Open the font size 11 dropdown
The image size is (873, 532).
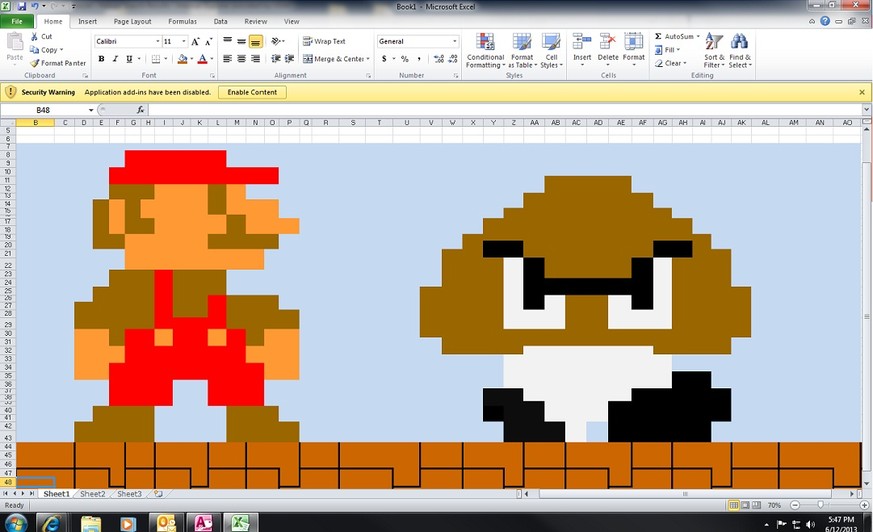pos(184,42)
